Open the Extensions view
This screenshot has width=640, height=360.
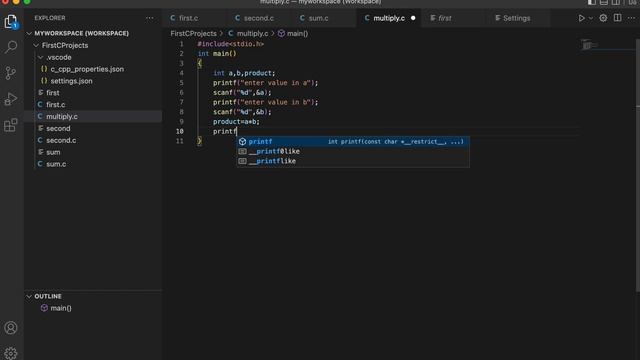click(x=11, y=125)
